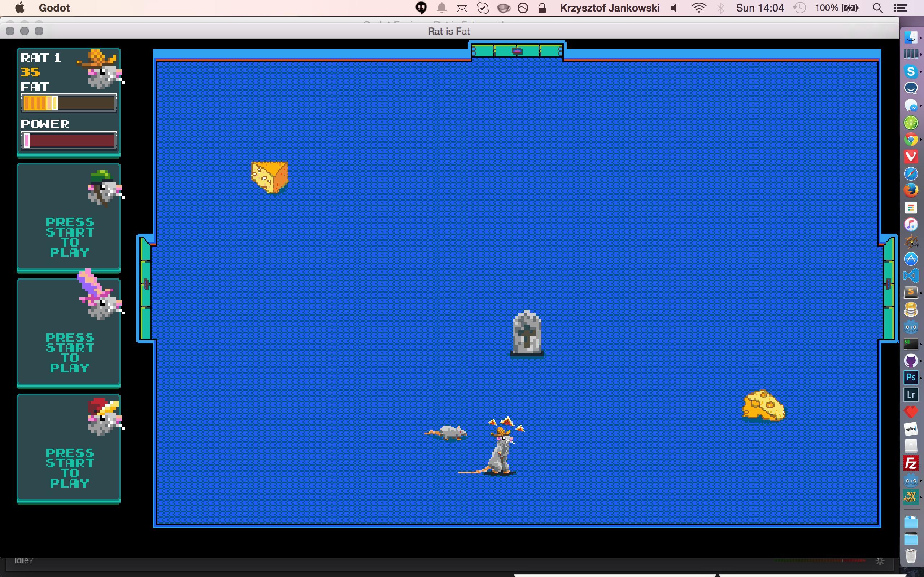Click the green-hat rat Press Start panel
Viewport: 924px width, 577px height.
tap(69, 217)
